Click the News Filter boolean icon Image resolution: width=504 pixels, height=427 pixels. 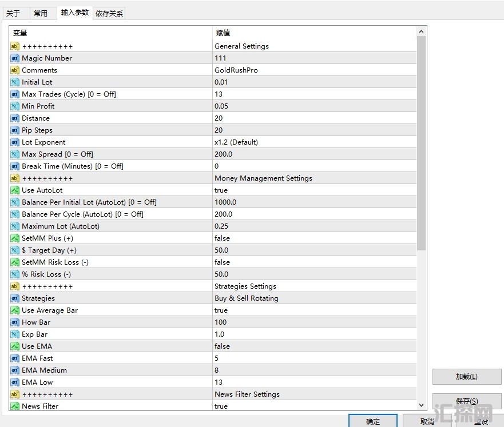tap(15, 406)
